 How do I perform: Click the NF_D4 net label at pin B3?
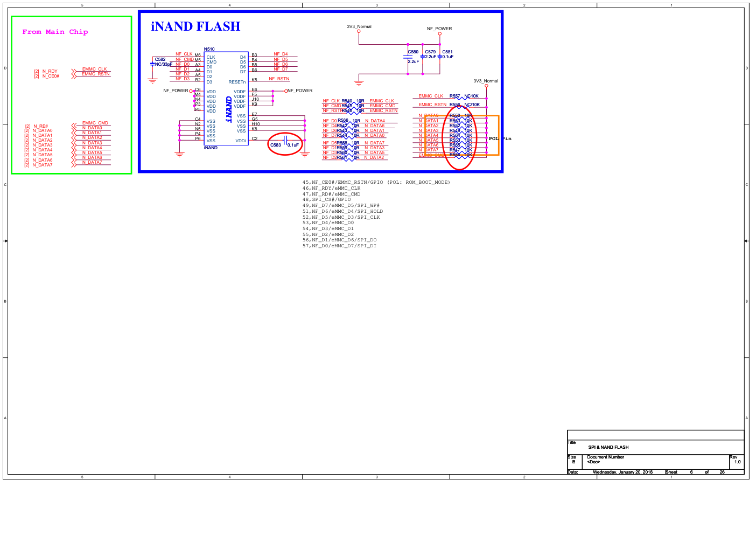(x=281, y=54)
